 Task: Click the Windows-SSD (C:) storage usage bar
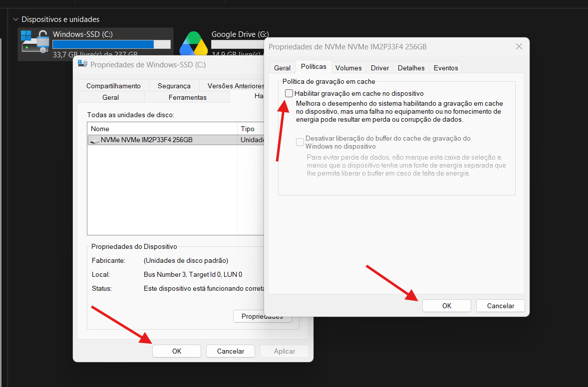pyautogui.click(x=111, y=44)
